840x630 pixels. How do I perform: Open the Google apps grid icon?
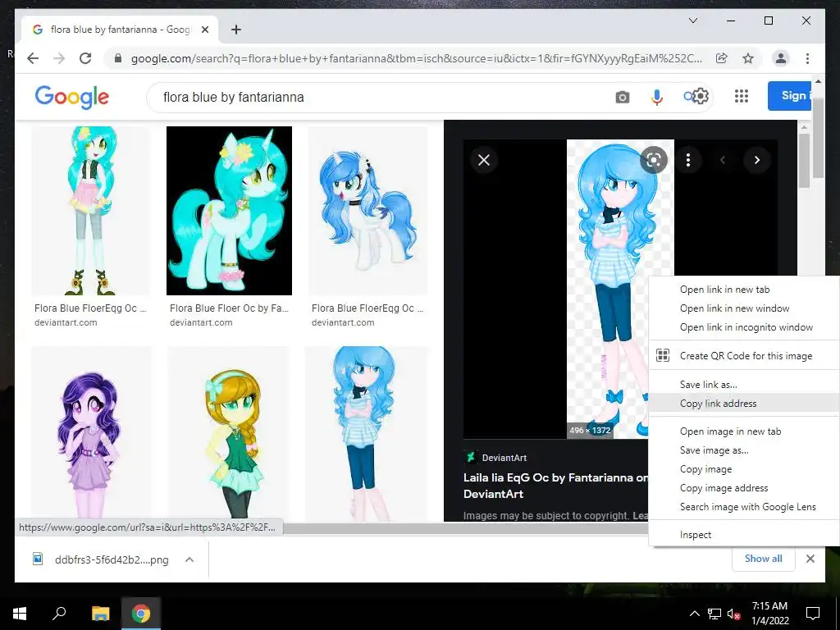tap(742, 96)
